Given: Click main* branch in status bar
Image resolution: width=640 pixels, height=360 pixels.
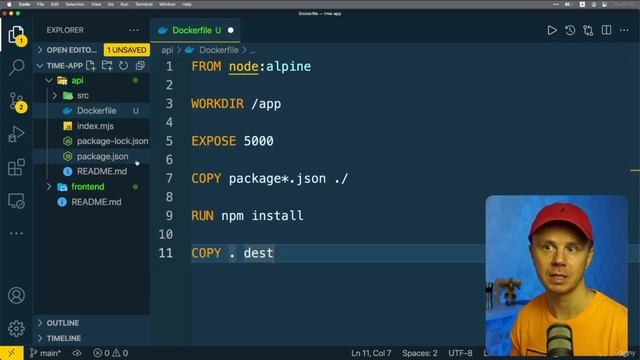Looking at the screenshot, I should [x=45, y=353].
